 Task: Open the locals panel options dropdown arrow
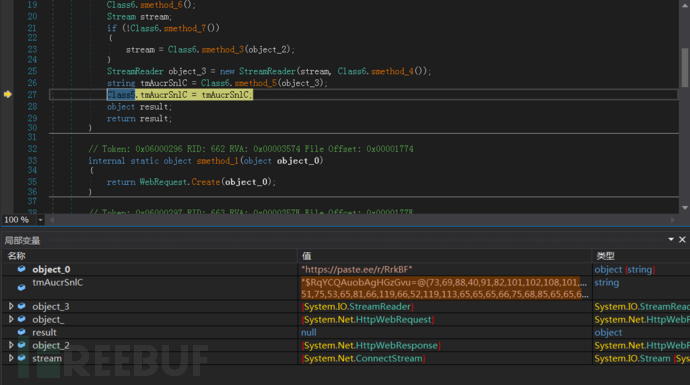point(671,239)
